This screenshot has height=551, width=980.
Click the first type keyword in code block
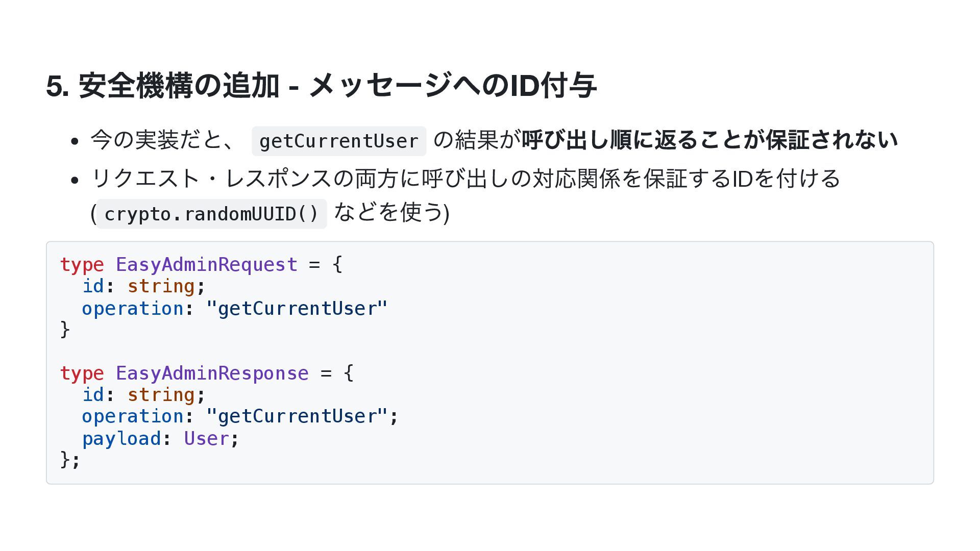click(82, 265)
